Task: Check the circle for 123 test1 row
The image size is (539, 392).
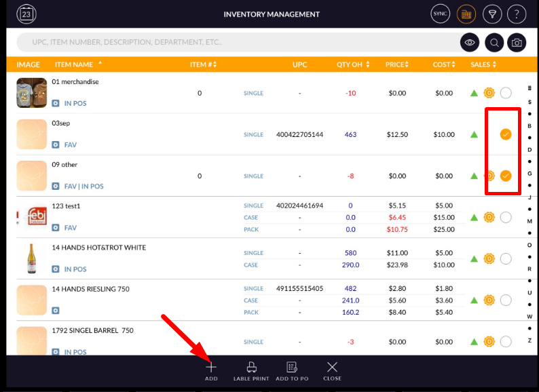Action: pos(506,217)
